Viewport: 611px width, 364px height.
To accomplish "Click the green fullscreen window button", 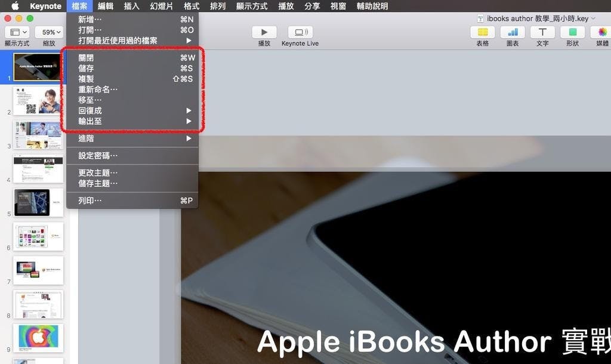I will (x=30, y=18).
